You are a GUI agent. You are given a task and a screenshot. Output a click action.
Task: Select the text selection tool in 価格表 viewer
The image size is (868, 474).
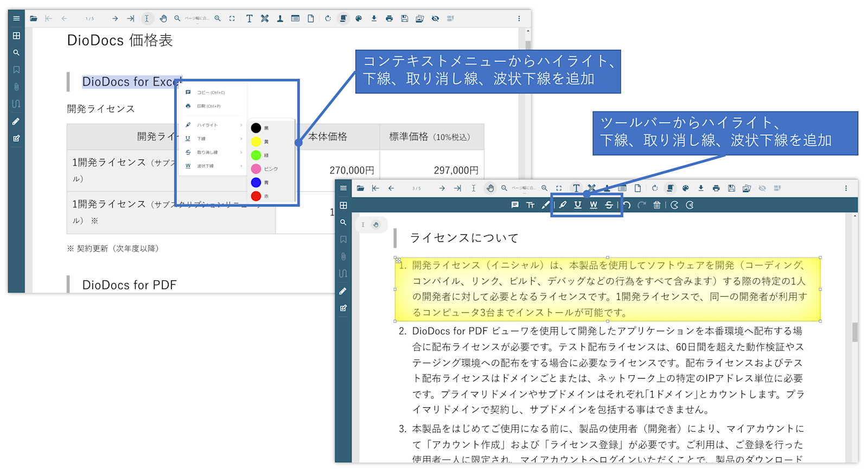tap(146, 18)
